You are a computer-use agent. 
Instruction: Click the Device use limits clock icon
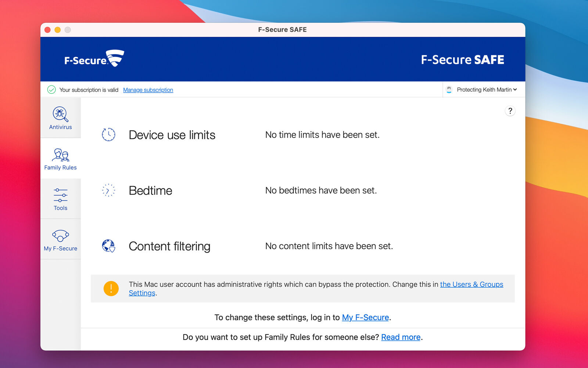pyautogui.click(x=108, y=135)
